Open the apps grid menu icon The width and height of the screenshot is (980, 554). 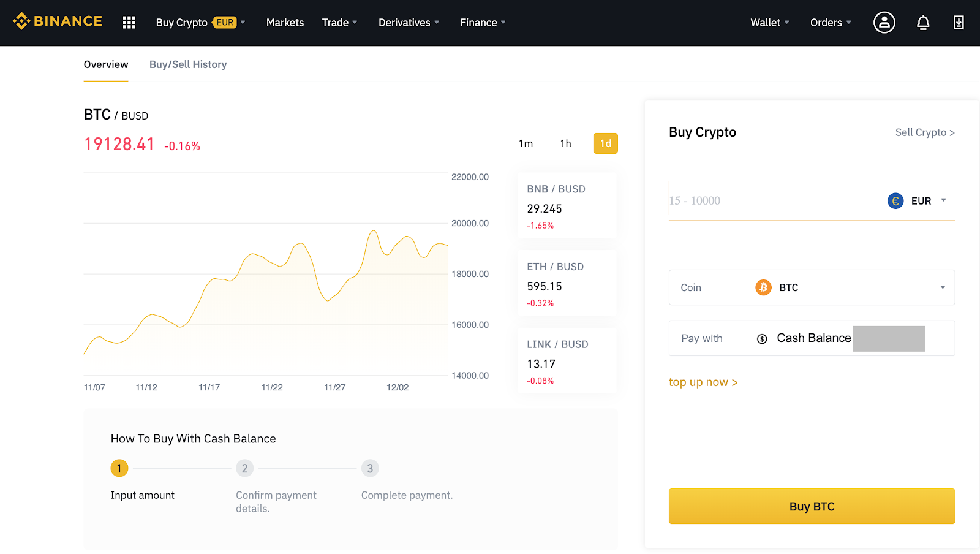pos(129,23)
